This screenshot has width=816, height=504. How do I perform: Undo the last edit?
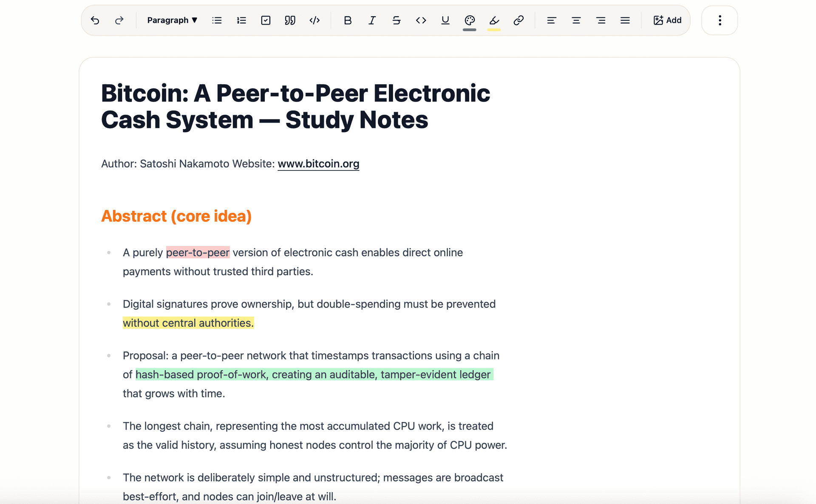pos(95,20)
